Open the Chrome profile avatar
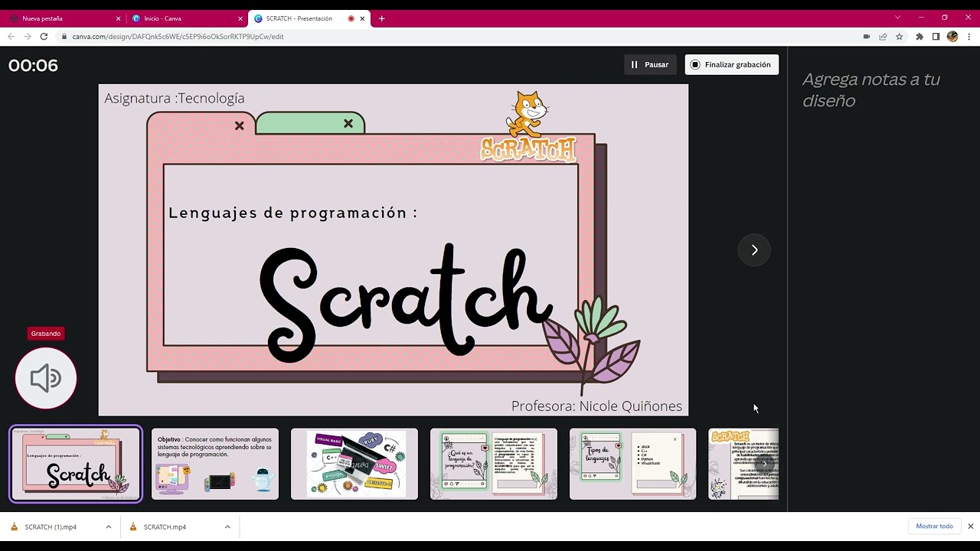 (952, 36)
